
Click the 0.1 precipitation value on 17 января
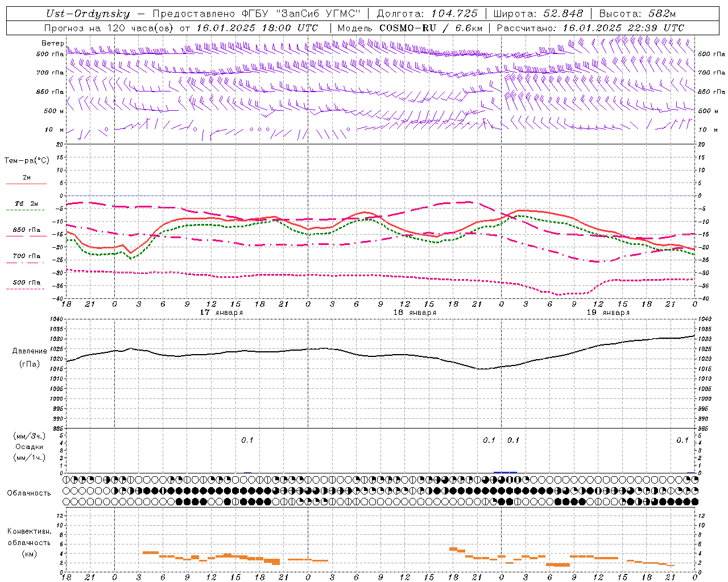pos(247,440)
